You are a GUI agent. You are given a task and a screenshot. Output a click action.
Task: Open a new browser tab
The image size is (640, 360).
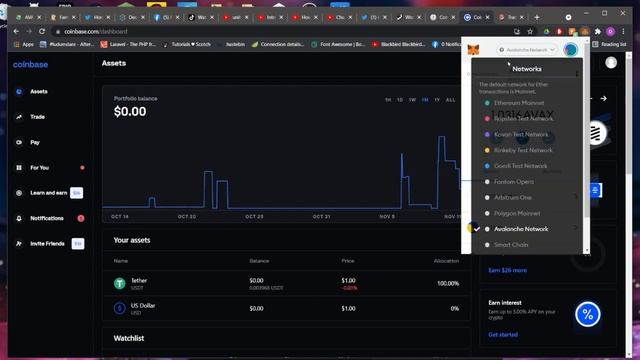click(x=536, y=17)
